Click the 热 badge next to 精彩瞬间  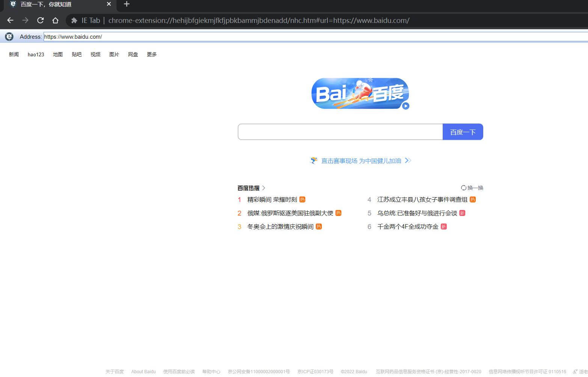point(302,199)
